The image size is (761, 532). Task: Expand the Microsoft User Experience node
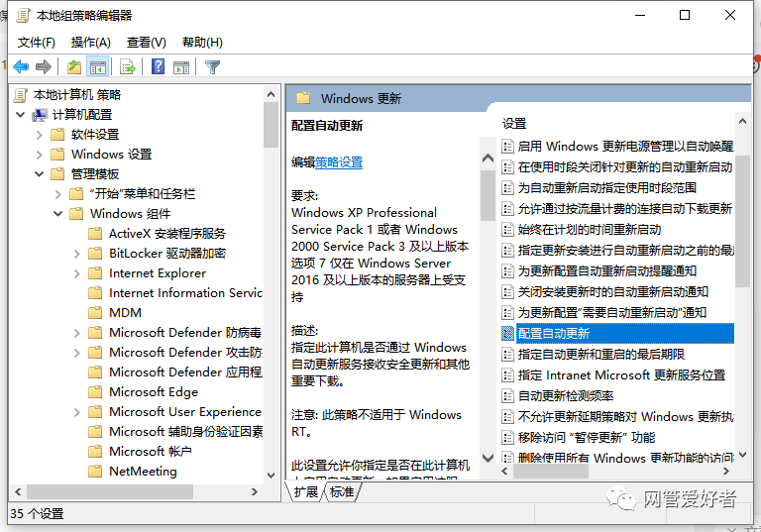76,411
